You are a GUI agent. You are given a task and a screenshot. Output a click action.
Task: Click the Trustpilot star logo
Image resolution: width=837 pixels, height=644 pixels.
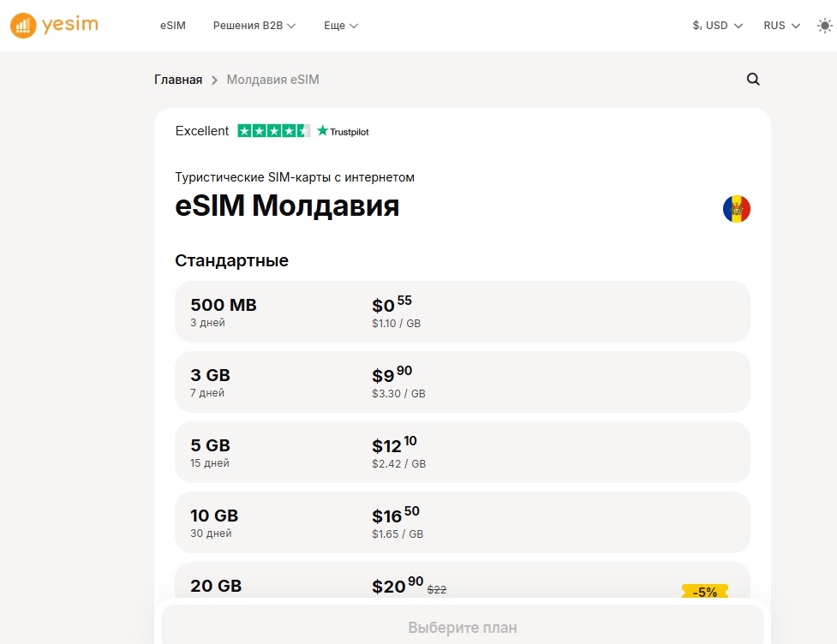[321, 131]
